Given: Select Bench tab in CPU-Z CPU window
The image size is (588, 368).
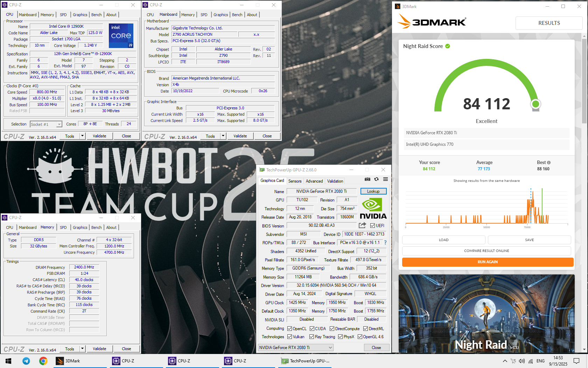Looking at the screenshot, I should tap(97, 15).
